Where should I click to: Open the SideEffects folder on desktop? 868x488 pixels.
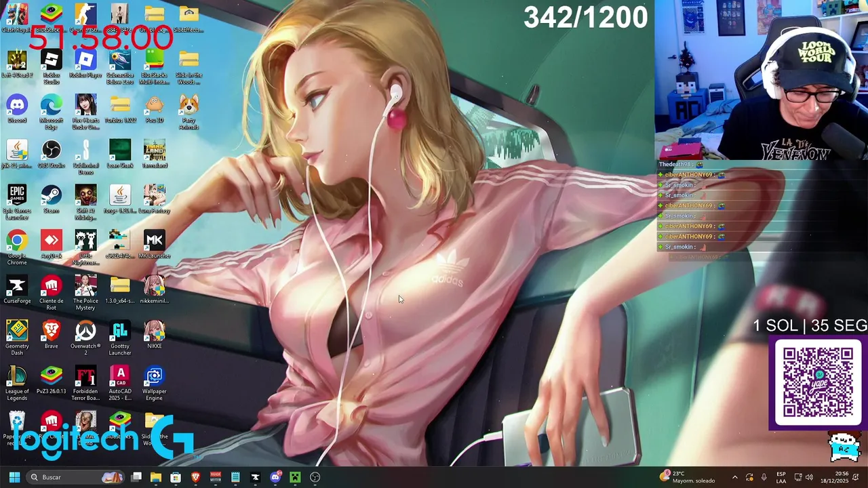pyautogui.click(x=189, y=18)
